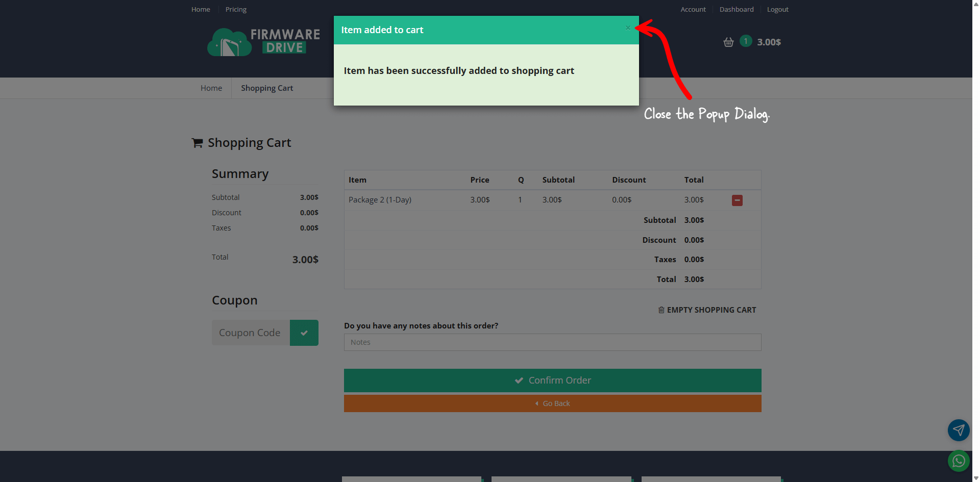The height and width of the screenshot is (482, 980).
Task: Click the cart item count badge
Action: click(745, 41)
